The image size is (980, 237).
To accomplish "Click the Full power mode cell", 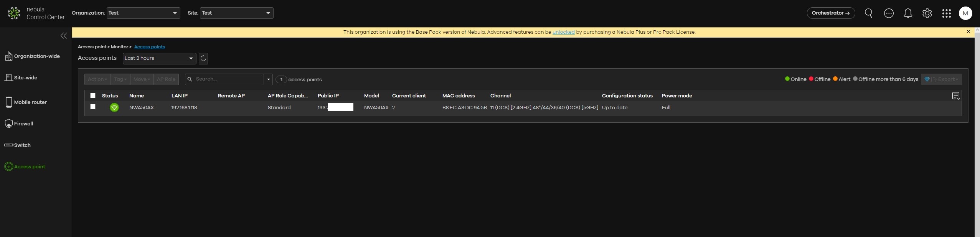I will [x=666, y=108].
